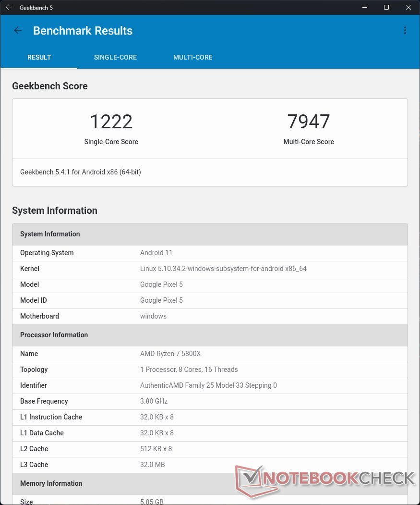This screenshot has height=505, width=420.
Task: Click the System Information page heading
Action: click(55, 210)
